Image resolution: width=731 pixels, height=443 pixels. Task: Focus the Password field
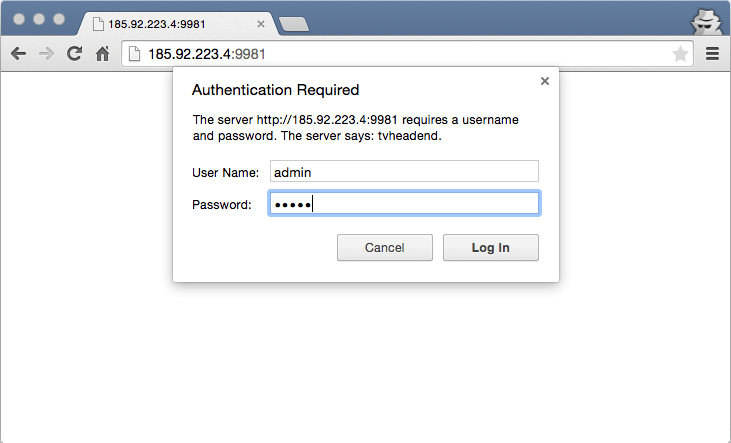[404, 203]
